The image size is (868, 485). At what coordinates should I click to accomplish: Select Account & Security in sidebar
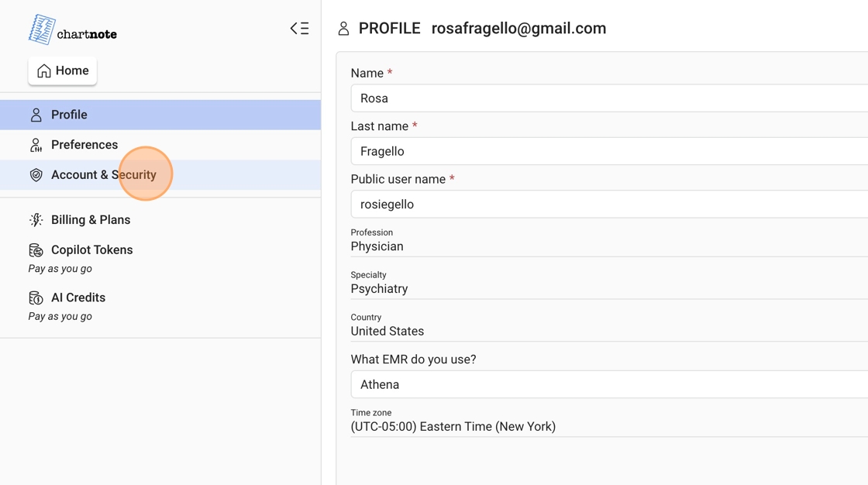coord(104,175)
